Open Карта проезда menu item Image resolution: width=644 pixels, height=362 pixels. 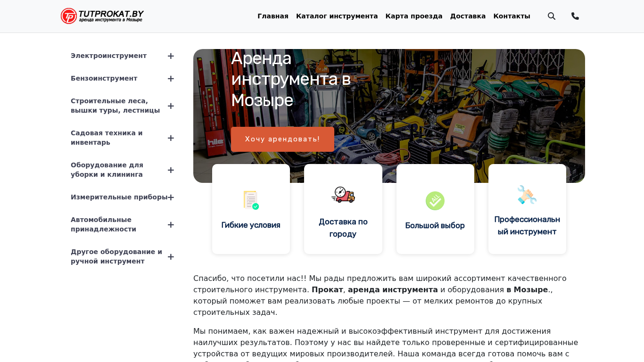414,16
